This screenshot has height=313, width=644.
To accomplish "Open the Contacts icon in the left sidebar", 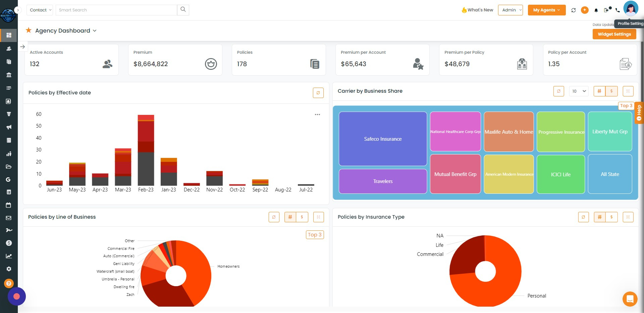I will point(8,48).
